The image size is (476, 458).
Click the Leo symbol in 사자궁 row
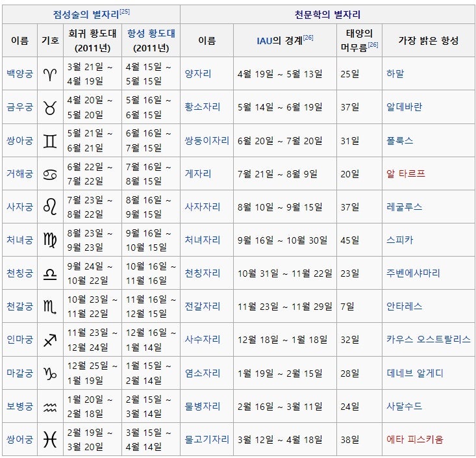[x=50, y=207]
